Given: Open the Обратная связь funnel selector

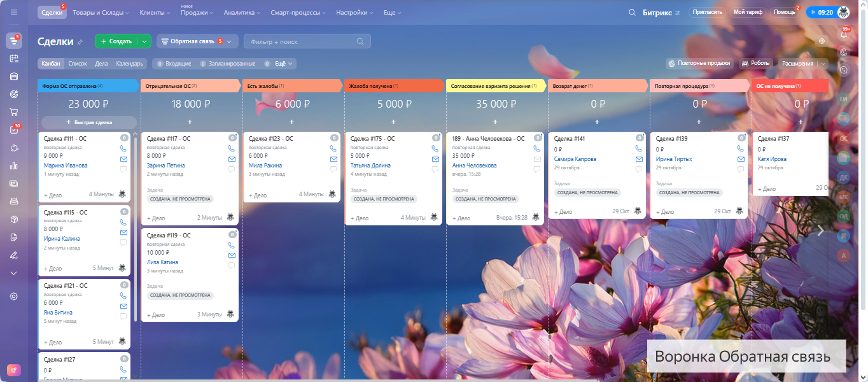Looking at the screenshot, I should [197, 41].
